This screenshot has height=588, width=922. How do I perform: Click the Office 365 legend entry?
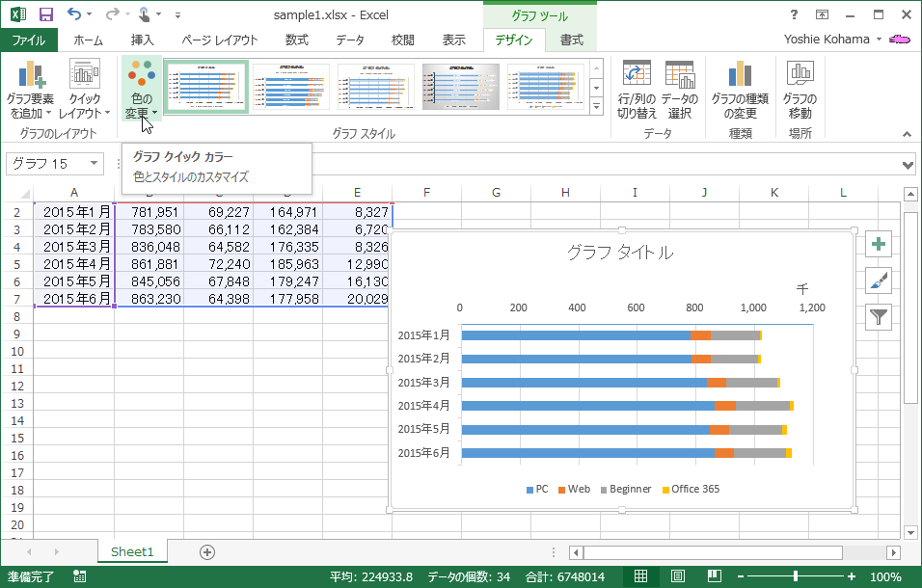[691, 490]
